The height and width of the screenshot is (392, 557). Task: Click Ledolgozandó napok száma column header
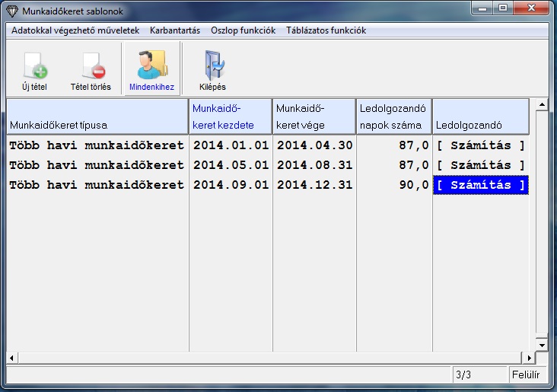[393, 116]
